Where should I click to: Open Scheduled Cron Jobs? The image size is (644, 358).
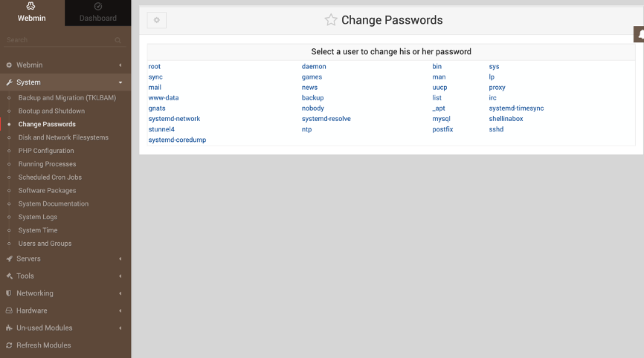[x=50, y=178]
